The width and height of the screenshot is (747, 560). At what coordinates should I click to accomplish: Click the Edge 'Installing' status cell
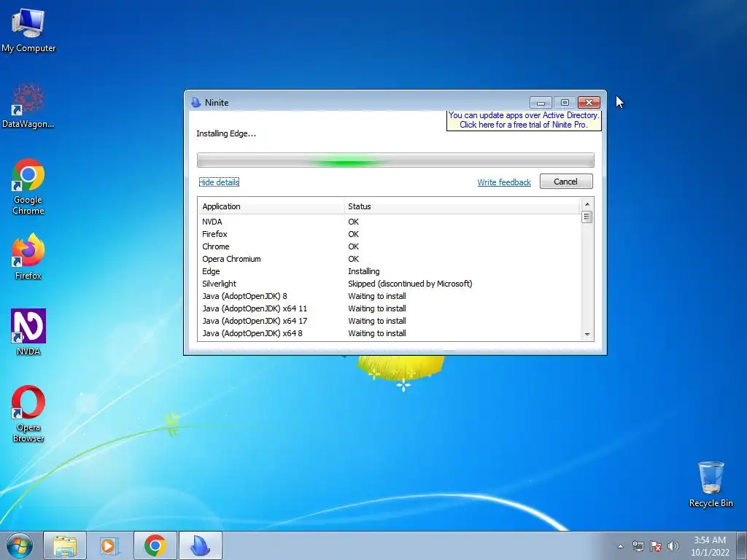[x=364, y=271]
